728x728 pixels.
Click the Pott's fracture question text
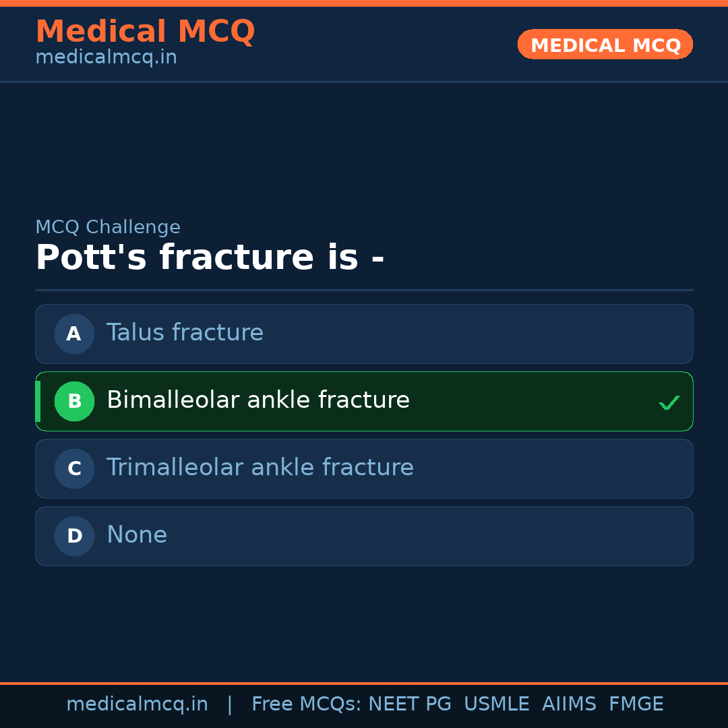pyautogui.click(x=210, y=257)
